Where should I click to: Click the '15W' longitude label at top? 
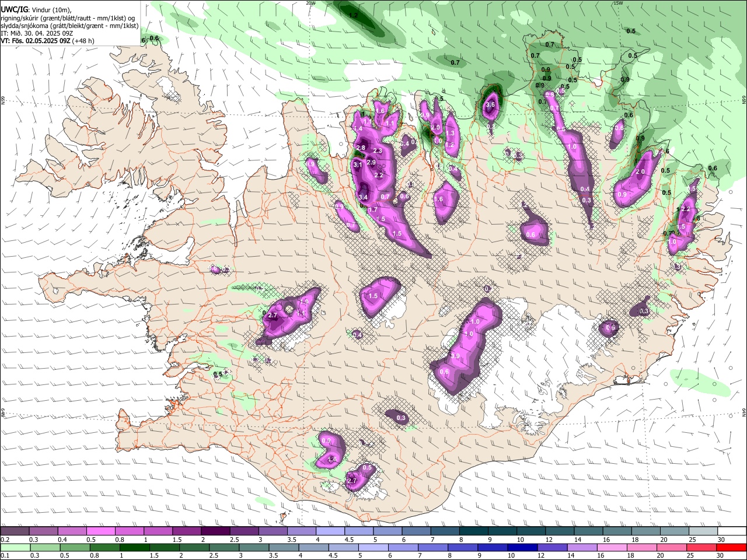(618, 3)
